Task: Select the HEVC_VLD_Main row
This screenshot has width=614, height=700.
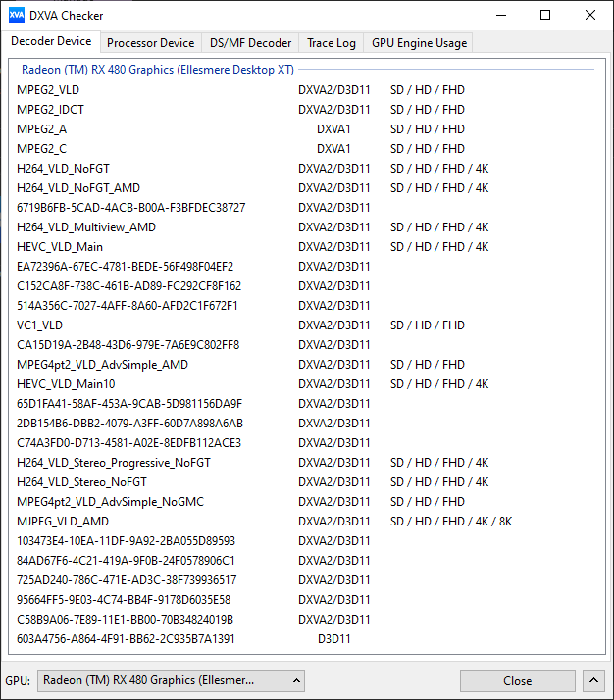Action: (306, 247)
